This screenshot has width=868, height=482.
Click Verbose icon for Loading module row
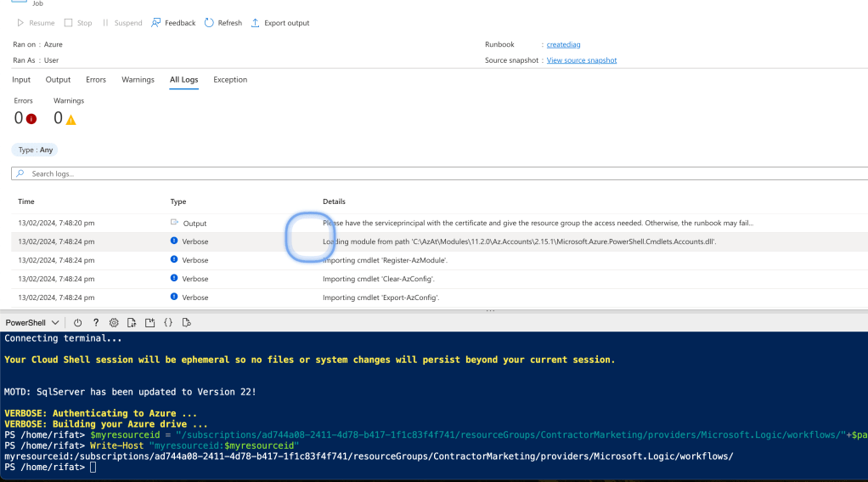pos(174,241)
